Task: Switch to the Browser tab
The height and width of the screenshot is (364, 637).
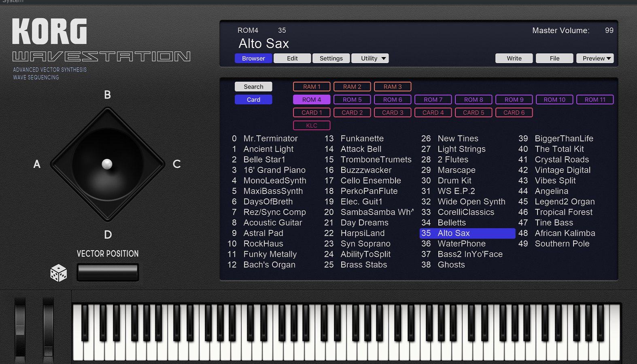Action: [x=253, y=58]
